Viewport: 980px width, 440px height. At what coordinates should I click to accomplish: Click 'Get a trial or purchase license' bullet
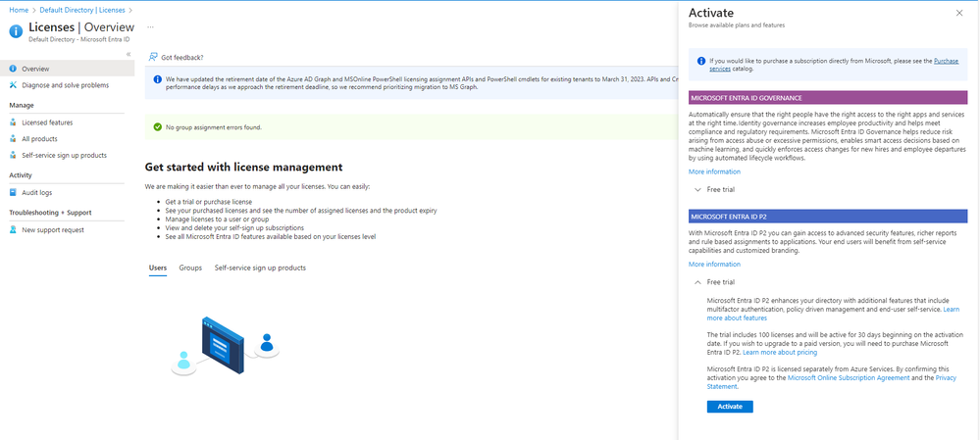(x=209, y=202)
